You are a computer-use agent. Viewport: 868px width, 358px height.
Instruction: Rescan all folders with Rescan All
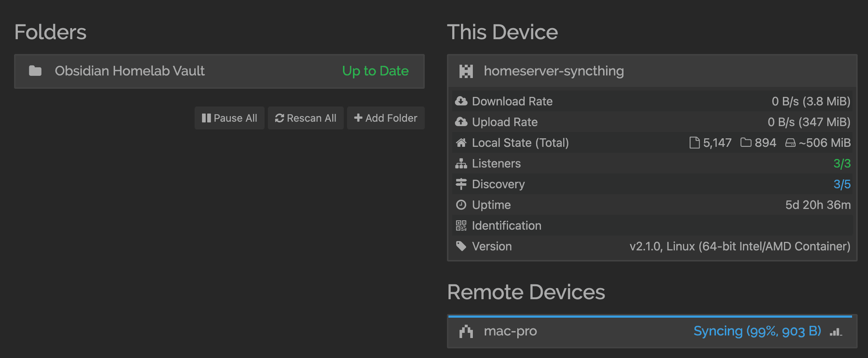tap(306, 118)
